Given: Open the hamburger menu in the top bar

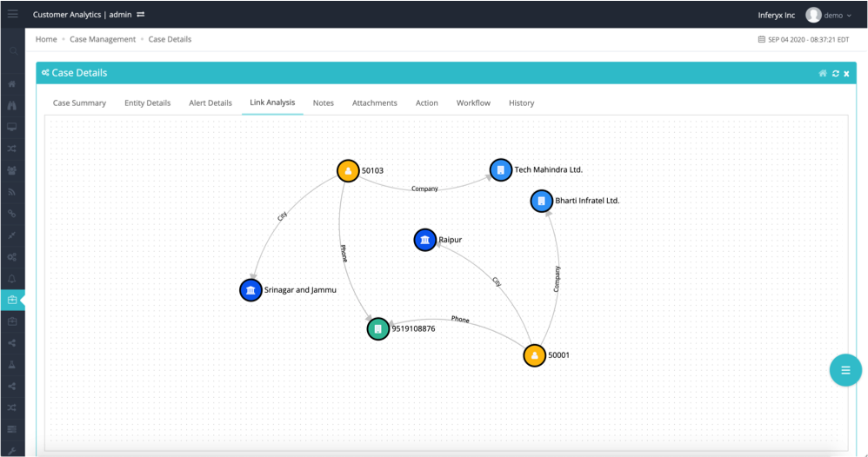Looking at the screenshot, I should [12, 14].
